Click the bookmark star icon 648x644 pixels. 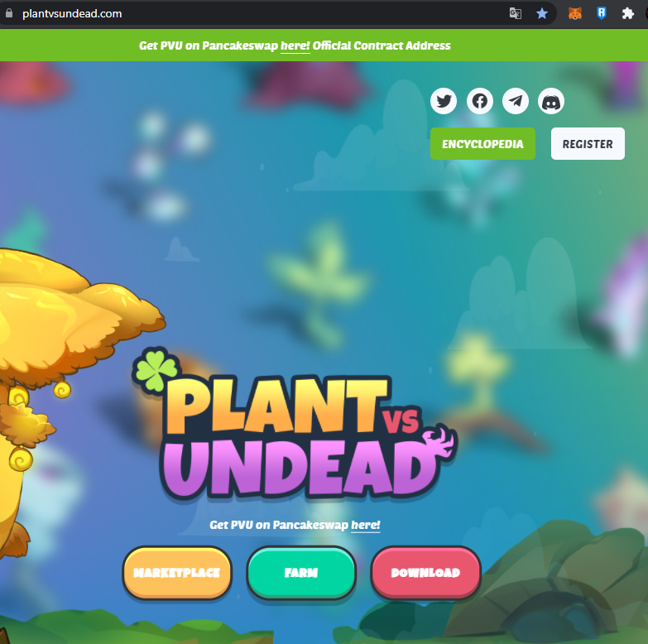pos(542,13)
